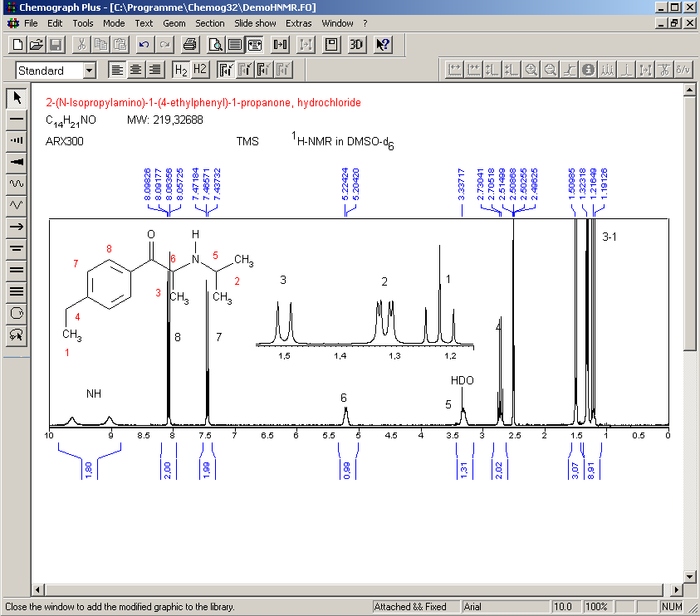
Task: Click the multiple-peaks picking icon
Action: coord(608,70)
